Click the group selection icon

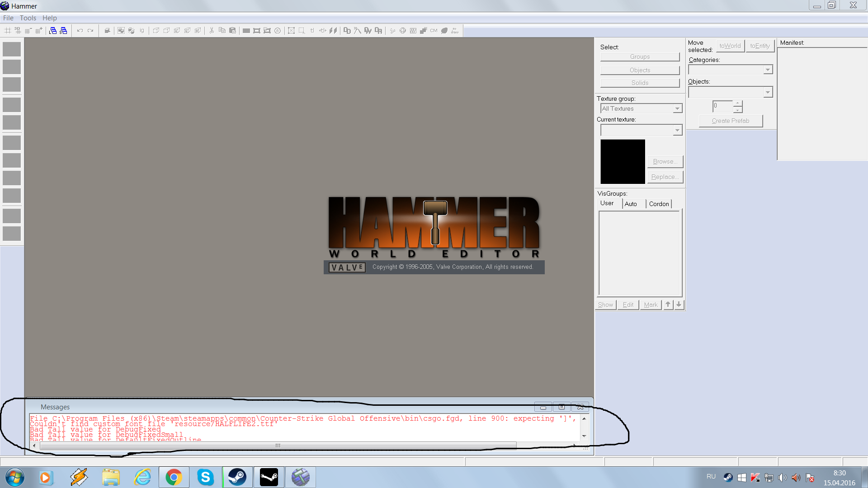pos(121,31)
